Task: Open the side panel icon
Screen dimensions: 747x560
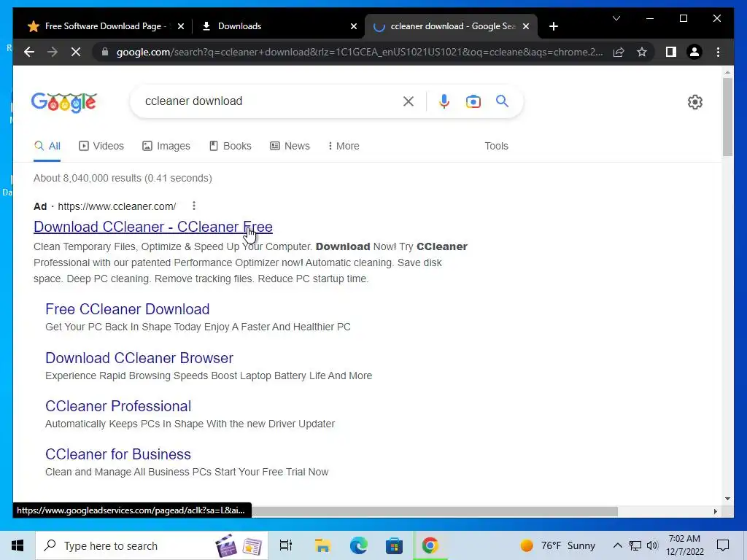Action: pyautogui.click(x=671, y=52)
